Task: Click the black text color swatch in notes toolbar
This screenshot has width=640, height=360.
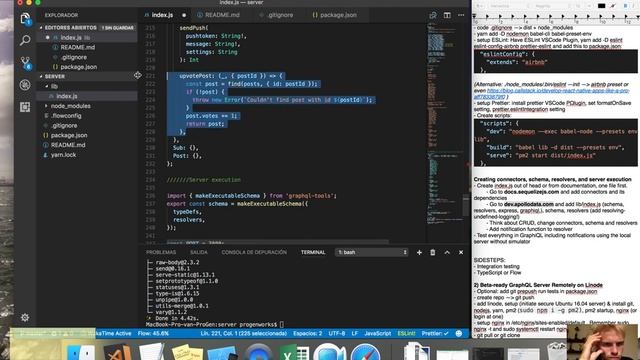Action: [x=601, y=6]
